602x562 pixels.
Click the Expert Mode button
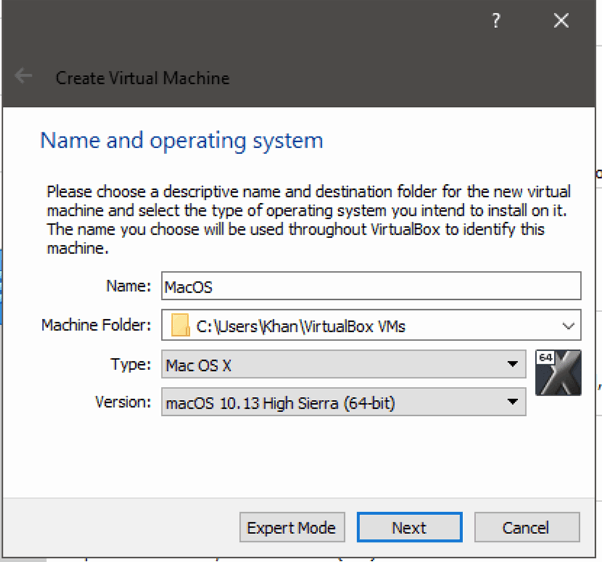[x=292, y=528]
